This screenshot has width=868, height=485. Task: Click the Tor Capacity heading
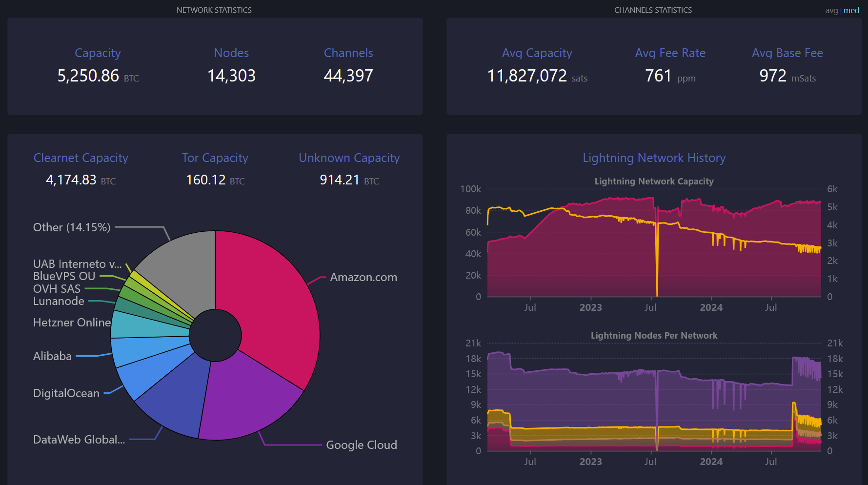click(x=215, y=158)
